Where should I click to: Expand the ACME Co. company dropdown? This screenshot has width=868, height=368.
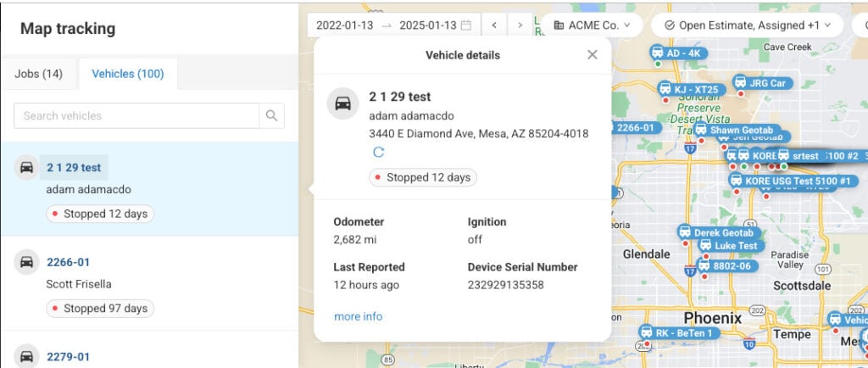(x=593, y=25)
